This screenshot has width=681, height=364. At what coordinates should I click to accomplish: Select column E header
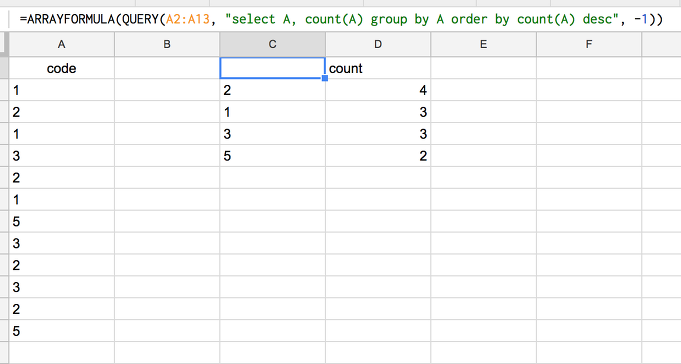coord(483,44)
